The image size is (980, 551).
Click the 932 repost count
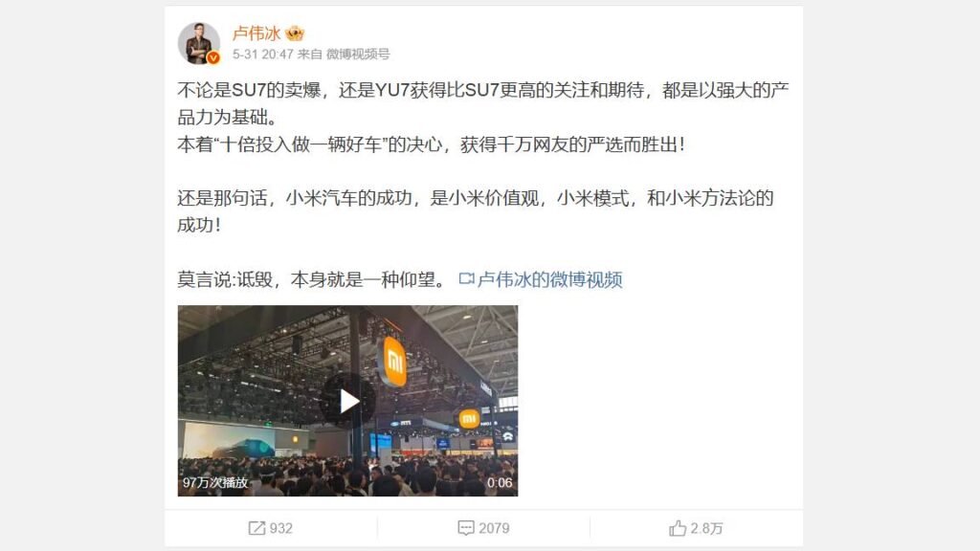coord(281,528)
